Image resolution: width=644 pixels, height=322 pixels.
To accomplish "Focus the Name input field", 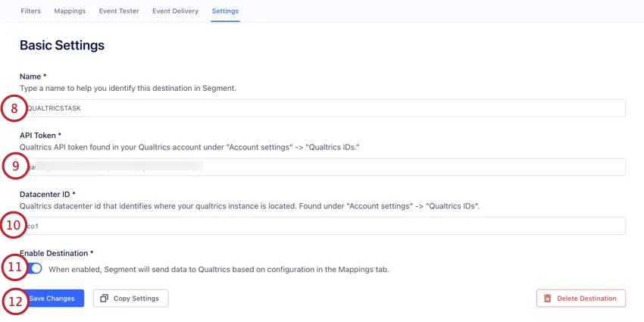I will (326, 108).
